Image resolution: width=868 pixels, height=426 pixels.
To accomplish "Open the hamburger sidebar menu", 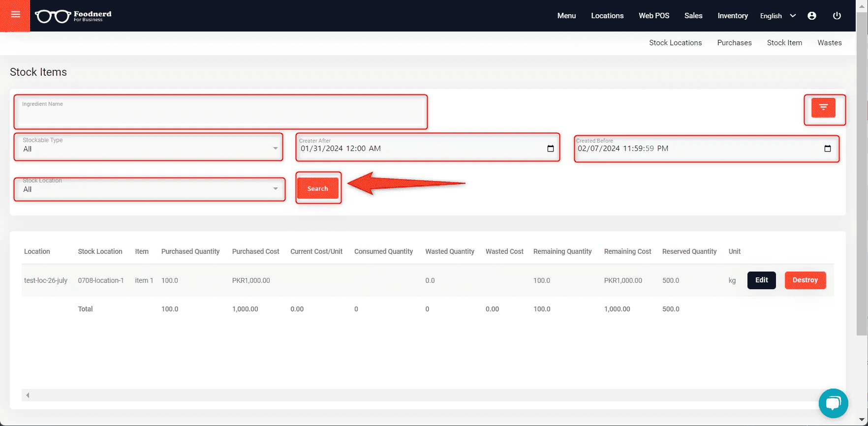I will coord(15,15).
